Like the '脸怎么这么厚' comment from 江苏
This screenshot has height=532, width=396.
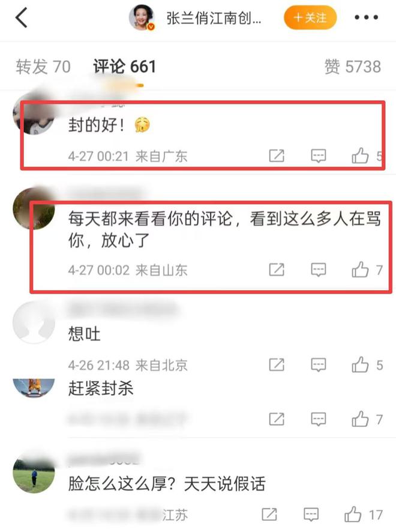pyautogui.click(x=353, y=515)
